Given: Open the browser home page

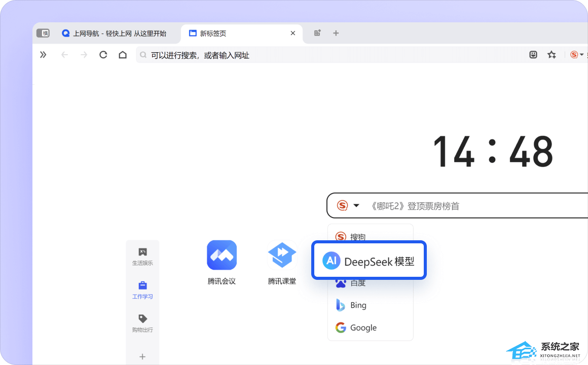Looking at the screenshot, I should 123,55.
